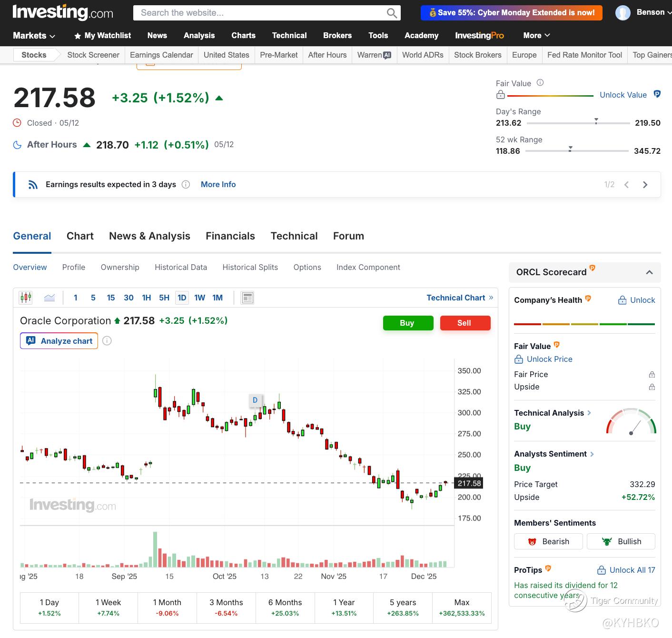Open Historical Data sub-tab

tap(181, 268)
